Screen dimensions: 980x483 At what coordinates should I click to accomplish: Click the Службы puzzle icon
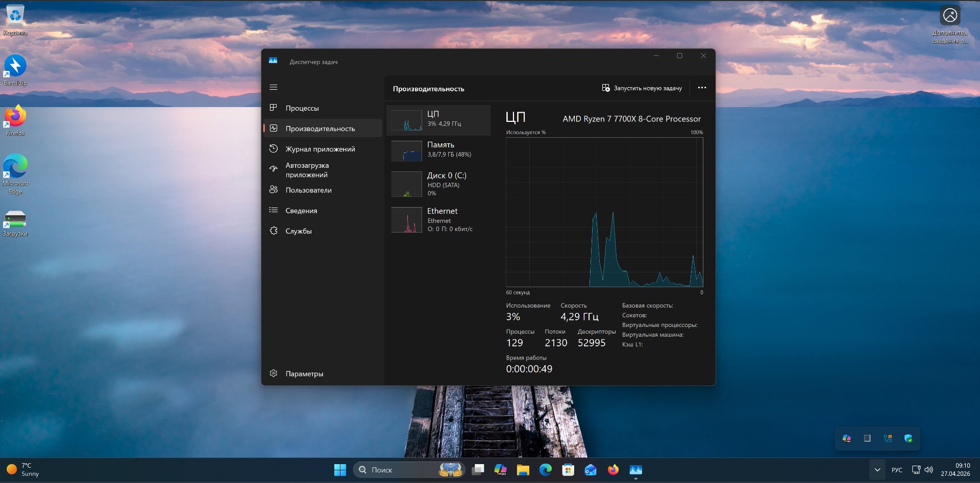point(274,231)
